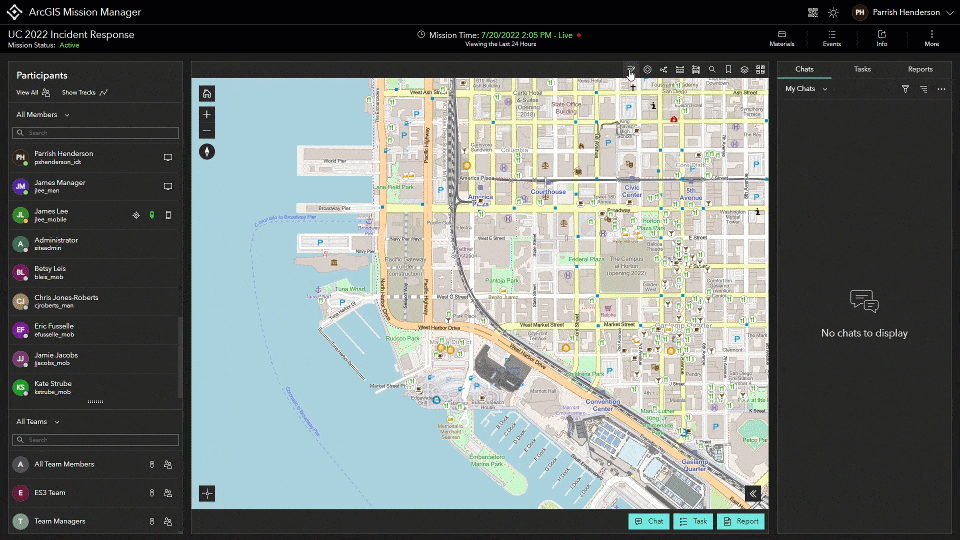The height and width of the screenshot is (540, 960).
Task: Switch to the Tasks tab
Action: point(862,69)
